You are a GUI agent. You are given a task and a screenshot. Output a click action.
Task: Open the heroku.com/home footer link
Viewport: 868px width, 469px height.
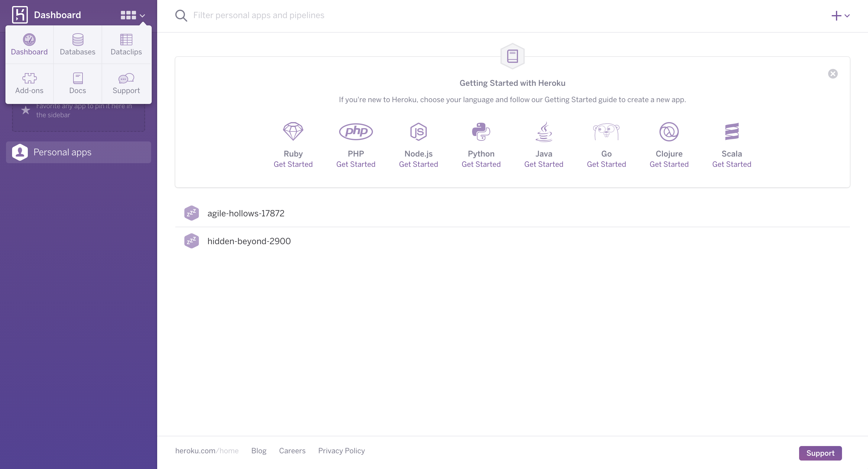pyautogui.click(x=206, y=451)
